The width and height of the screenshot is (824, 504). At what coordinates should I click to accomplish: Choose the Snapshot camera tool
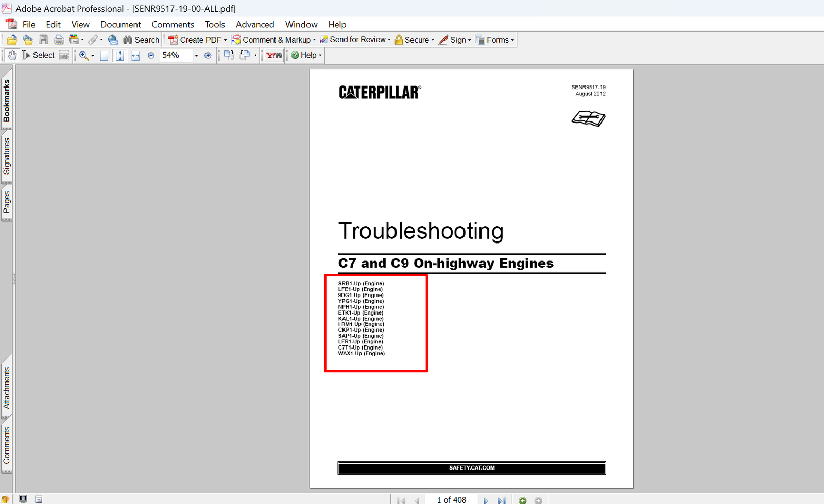(x=64, y=55)
